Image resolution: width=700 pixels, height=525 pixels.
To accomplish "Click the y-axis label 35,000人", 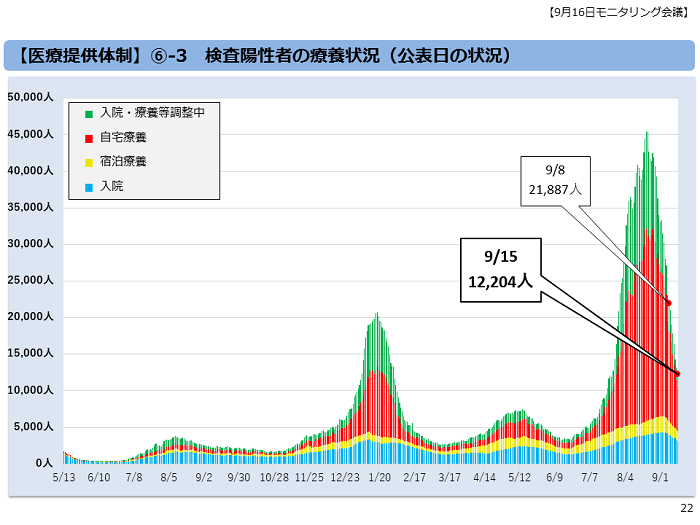I will coord(30,208).
